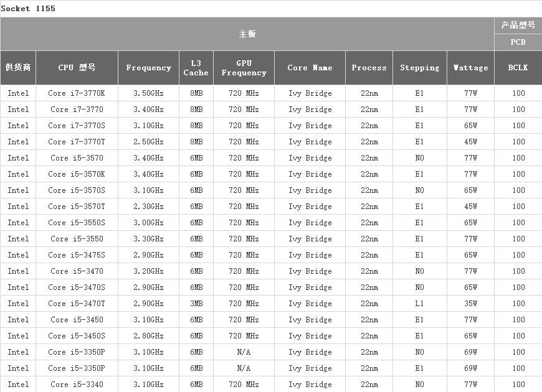This screenshot has width=542, height=392.
Task: Click the N0 stepping of i5-3570
Action: click(420, 158)
